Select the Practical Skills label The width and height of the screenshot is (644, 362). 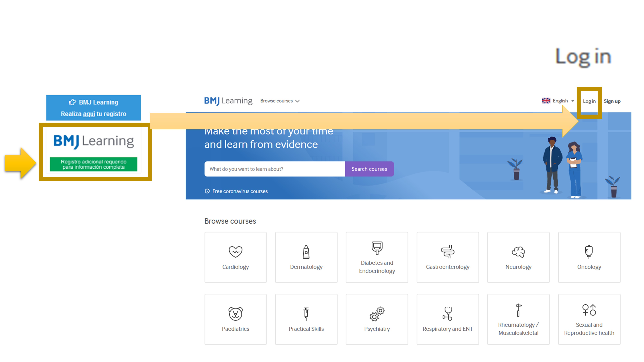click(x=306, y=329)
